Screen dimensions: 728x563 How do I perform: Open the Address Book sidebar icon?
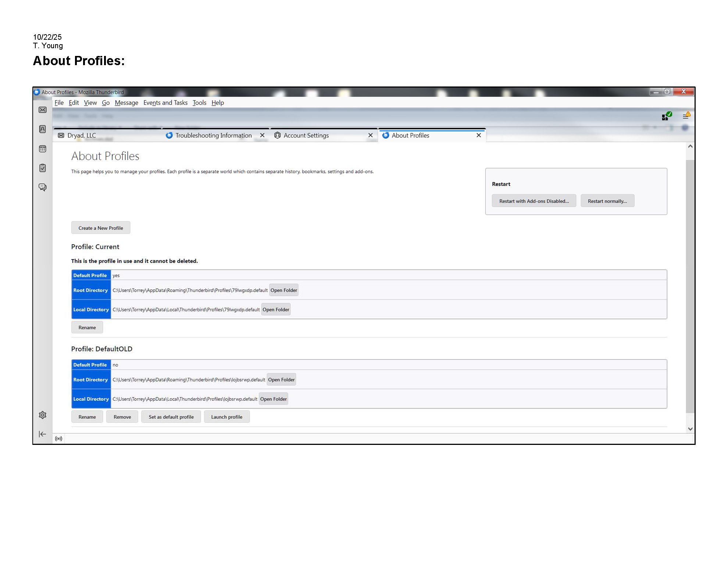click(x=43, y=129)
